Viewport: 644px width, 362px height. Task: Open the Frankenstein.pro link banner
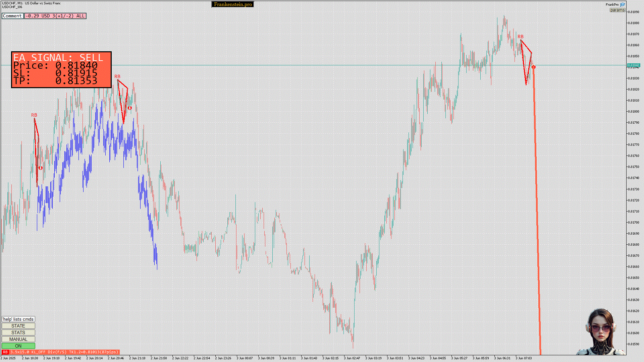232,4
